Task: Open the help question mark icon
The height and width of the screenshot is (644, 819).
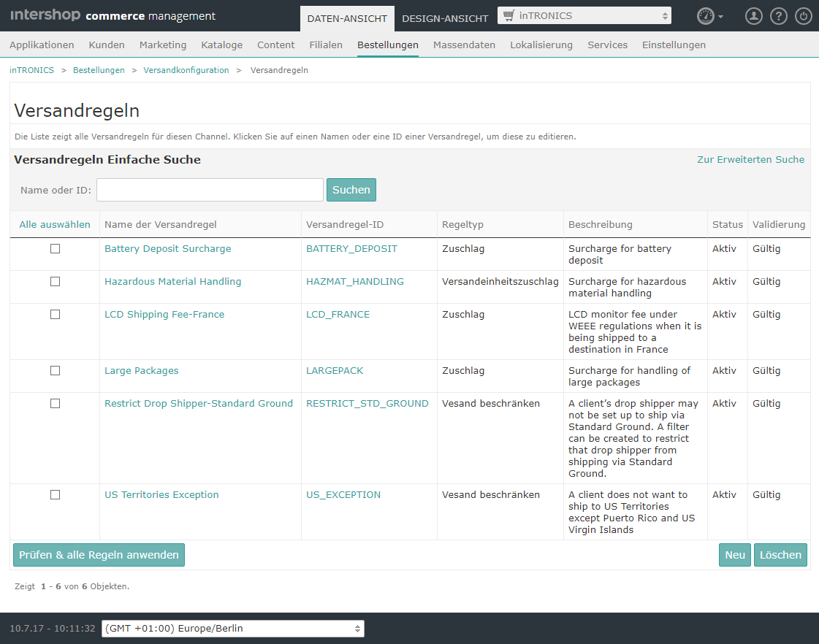Action: 779,16
